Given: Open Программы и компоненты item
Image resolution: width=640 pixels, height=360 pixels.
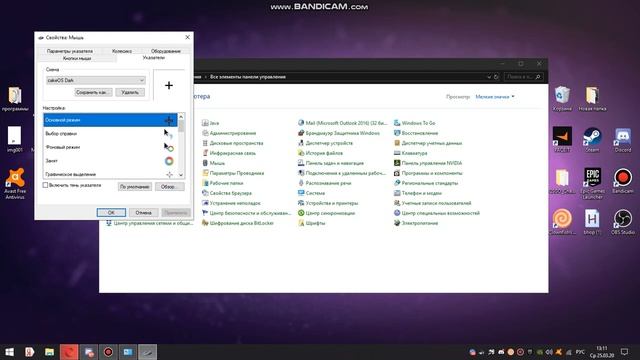Looking at the screenshot, I should (428, 173).
